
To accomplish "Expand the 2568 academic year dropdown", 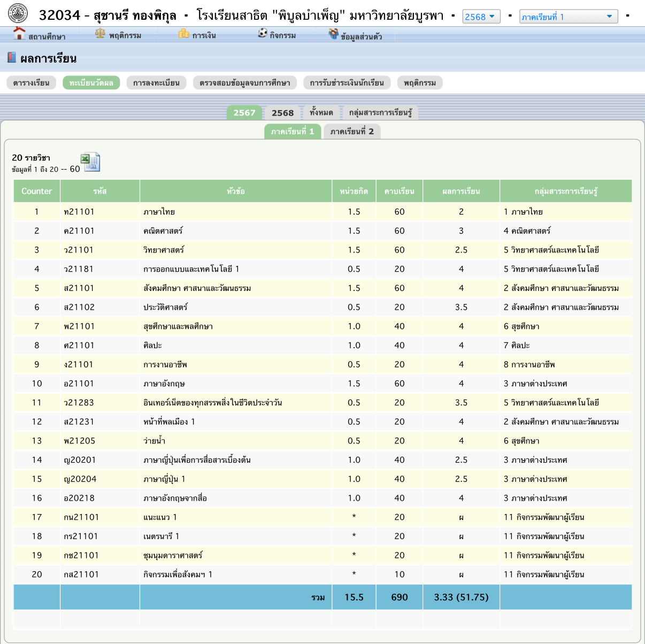I will (481, 17).
